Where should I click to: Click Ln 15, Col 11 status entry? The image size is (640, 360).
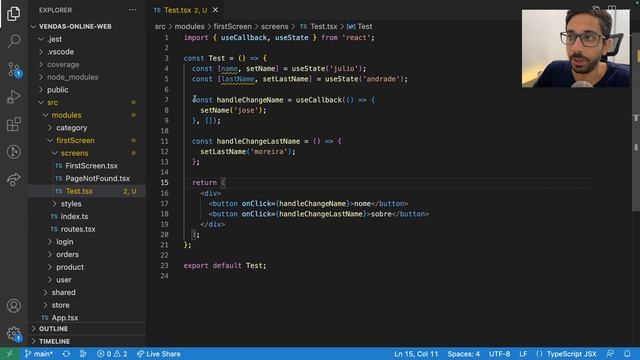point(416,354)
